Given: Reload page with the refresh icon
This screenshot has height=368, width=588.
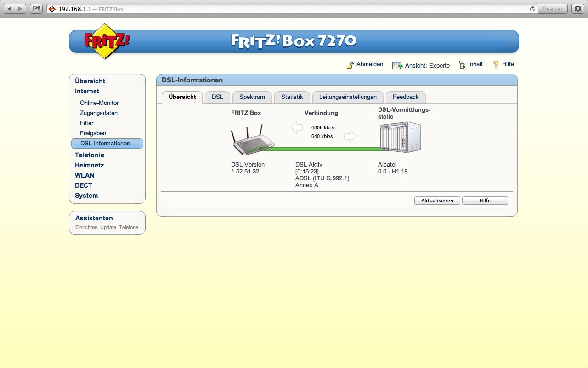Looking at the screenshot, I should pos(532,9).
